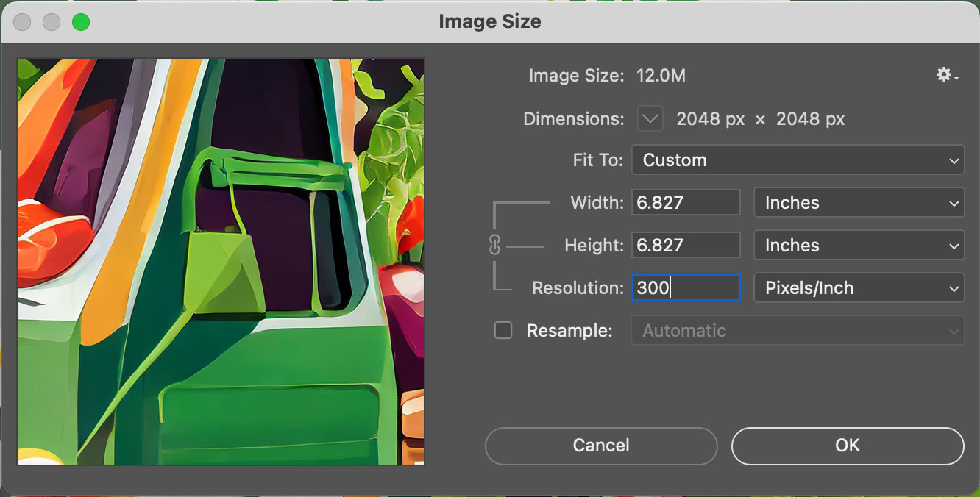Confirm changes with the OK button
The height and width of the screenshot is (497, 980).
point(847,446)
